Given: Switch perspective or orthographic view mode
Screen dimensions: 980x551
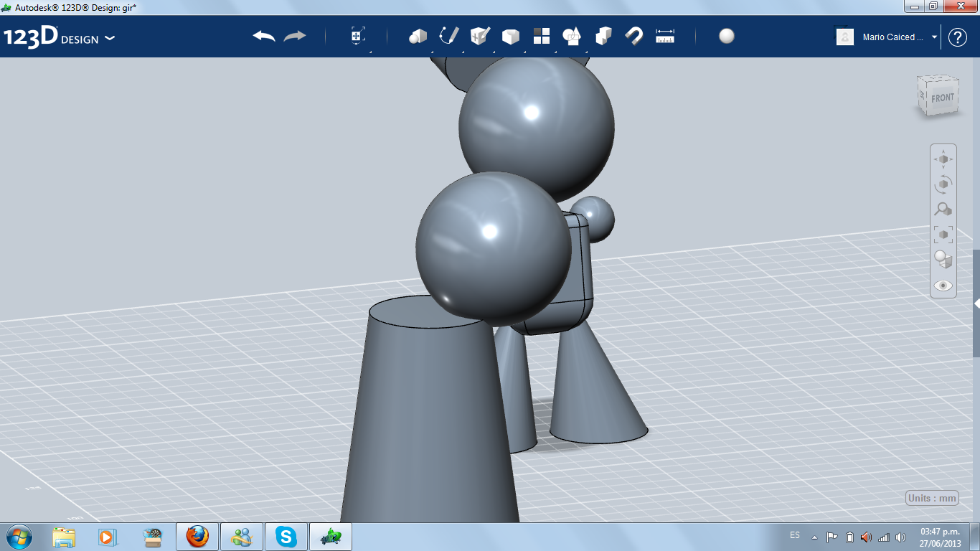Looking at the screenshot, I should [x=943, y=260].
